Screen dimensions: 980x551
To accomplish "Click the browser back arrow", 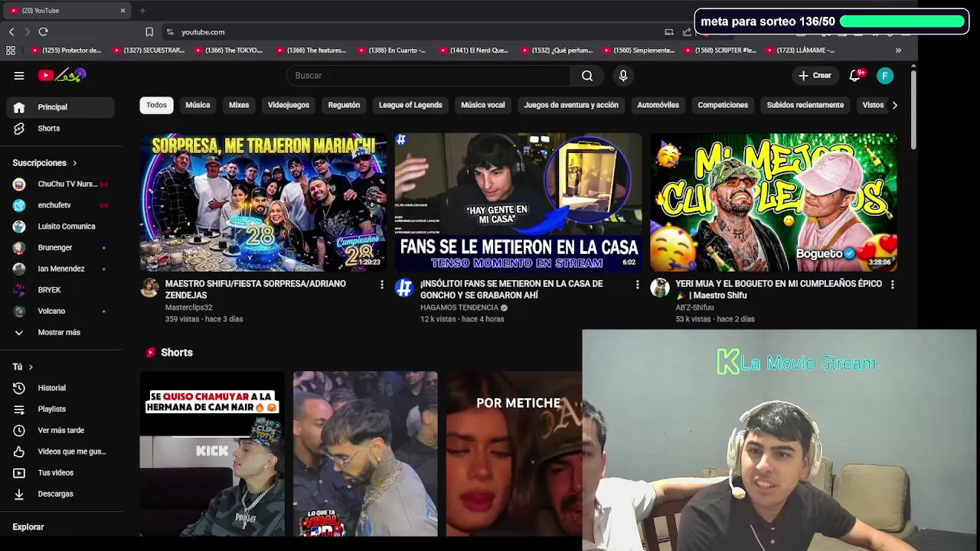I will (x=11, y=32).
